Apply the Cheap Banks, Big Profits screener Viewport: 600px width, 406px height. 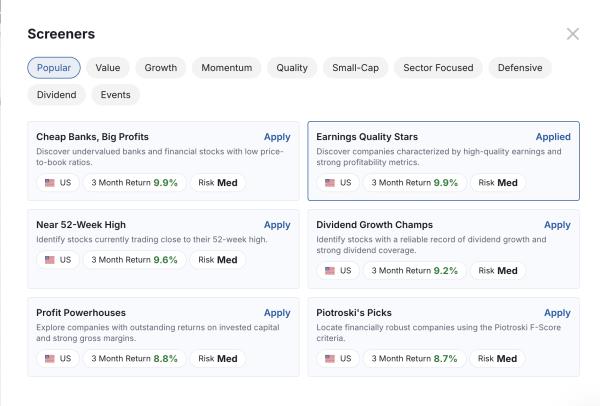click(277, 137)
